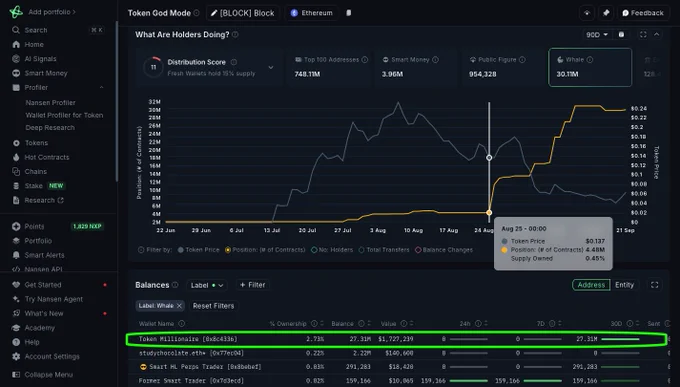Click the Nansen logo icon

[x=16, y=12]
